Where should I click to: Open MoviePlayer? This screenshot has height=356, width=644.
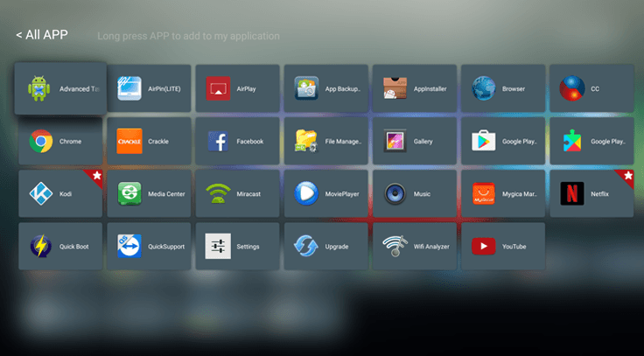click(326, 193)
